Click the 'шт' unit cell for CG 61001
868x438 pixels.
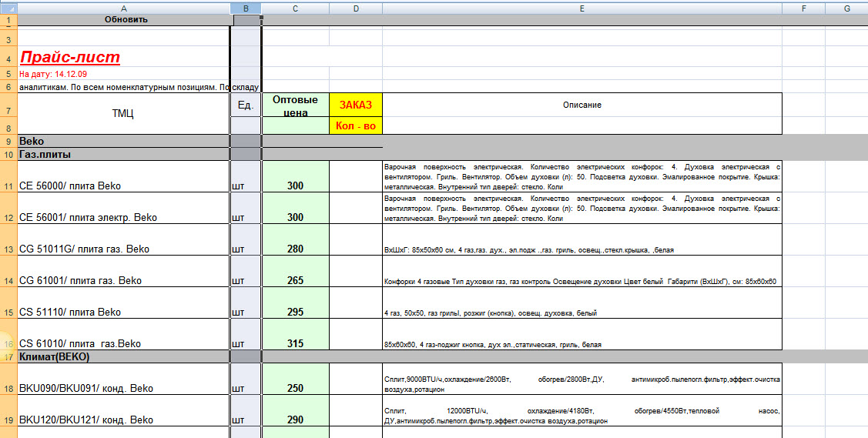[245, 271]
